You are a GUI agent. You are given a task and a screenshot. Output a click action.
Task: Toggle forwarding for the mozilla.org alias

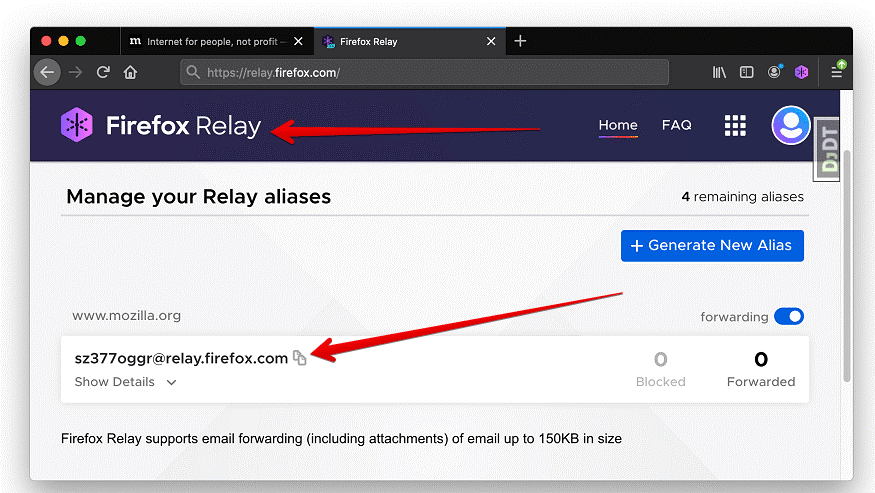(789, 317)
